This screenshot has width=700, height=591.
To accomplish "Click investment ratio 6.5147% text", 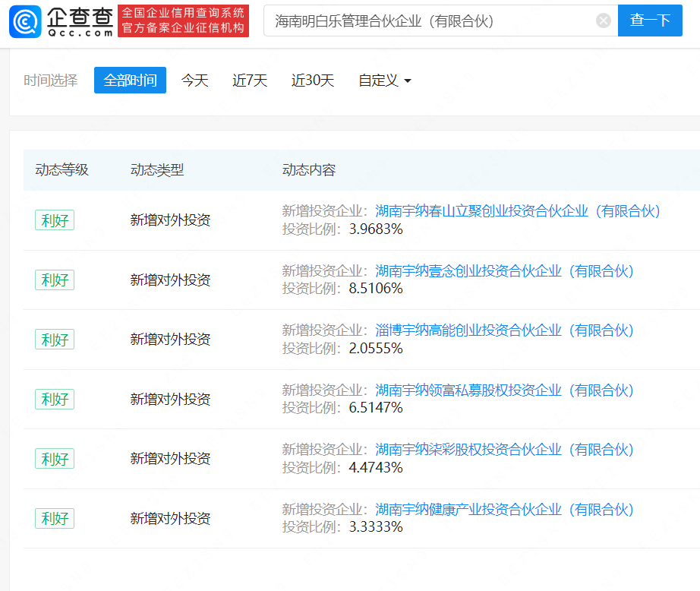I will tap(376, 407).
